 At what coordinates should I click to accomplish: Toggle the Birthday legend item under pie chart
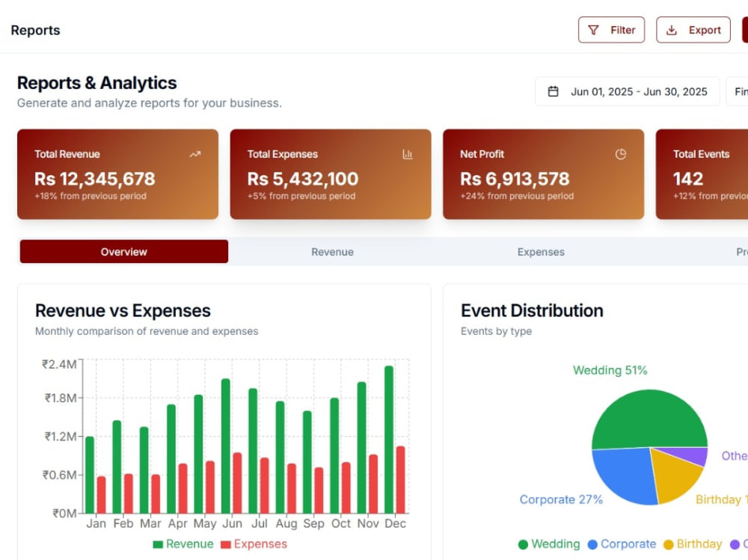click(693, 544)
